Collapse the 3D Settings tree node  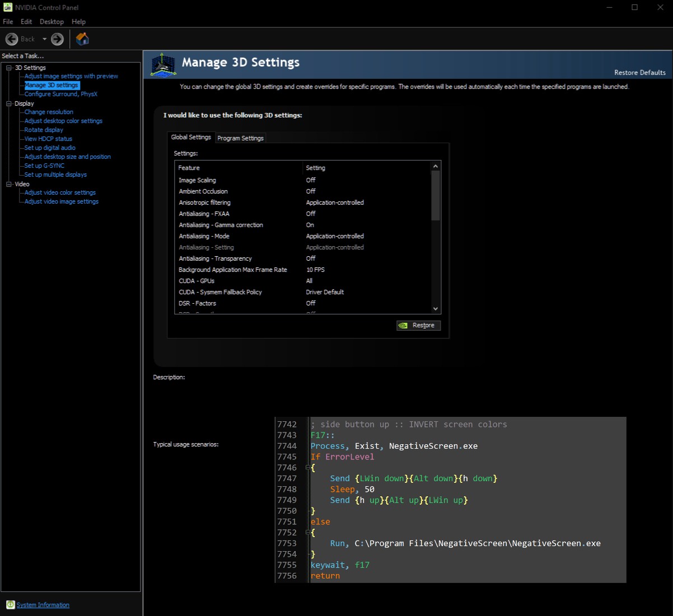click(x=9, y=68)
